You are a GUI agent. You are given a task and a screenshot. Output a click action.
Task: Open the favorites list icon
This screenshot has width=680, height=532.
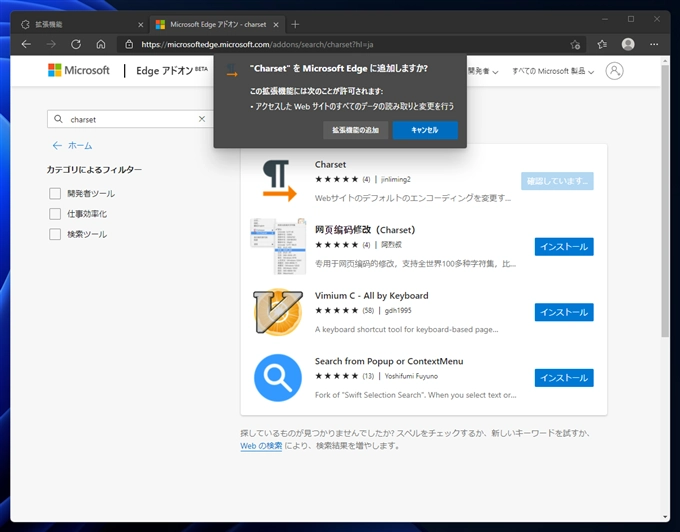pyautogui.click(x=602, y=44)
